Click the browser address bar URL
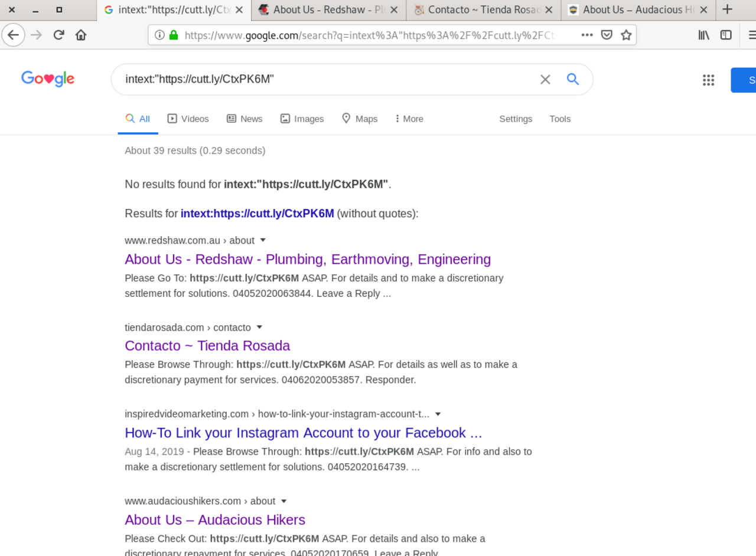Screen dimensions: 756x556 point(370,35)
